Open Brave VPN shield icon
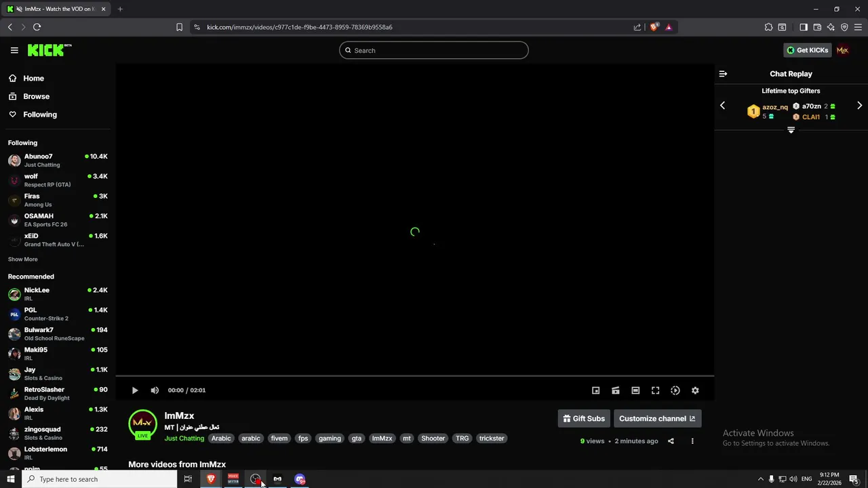Image resolution: width=868 pixels, height=488 pixels. point(844,27)
